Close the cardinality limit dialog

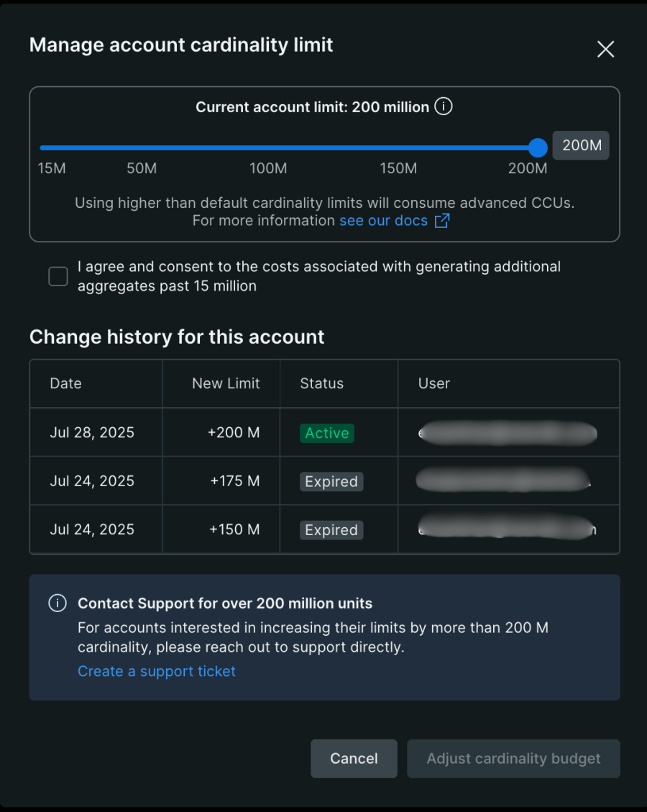coord(605,49)
